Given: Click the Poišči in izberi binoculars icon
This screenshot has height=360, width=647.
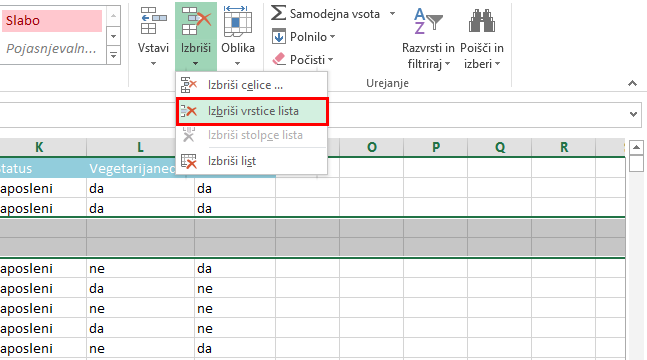Looking at the screenshot, I should click(482, 21).
